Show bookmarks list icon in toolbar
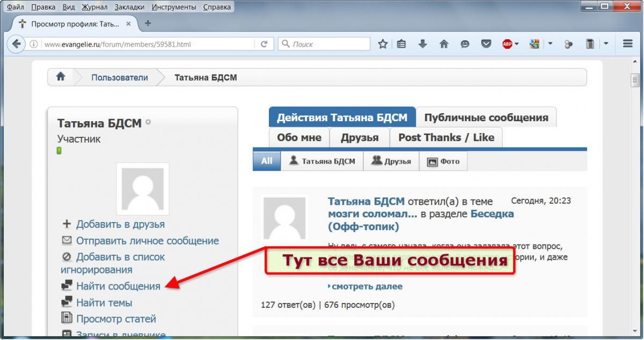 [x=401, y=44]
